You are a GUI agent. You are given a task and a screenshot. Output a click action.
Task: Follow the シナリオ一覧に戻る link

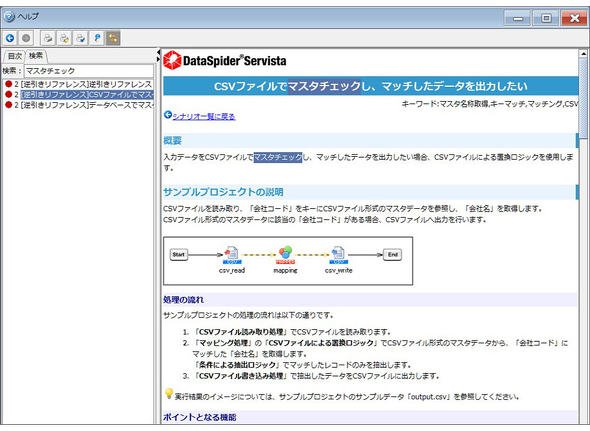(204, 117)
